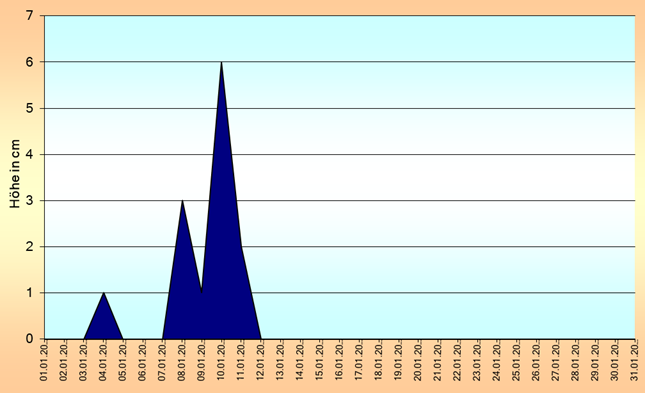Viewport: 645px width, 393px height.
Task: Click the y-axis label 4
Action: 29,154
